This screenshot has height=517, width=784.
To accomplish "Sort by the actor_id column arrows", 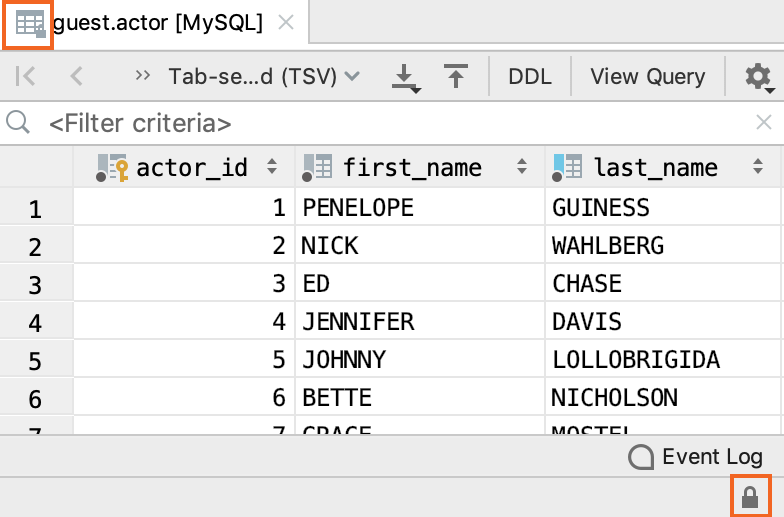I will [272, 166].
